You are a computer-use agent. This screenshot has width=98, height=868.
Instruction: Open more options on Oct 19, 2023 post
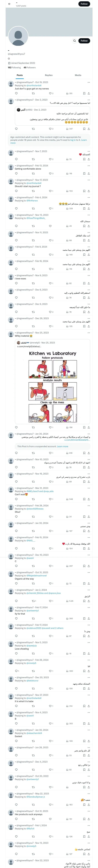(89, 82)
